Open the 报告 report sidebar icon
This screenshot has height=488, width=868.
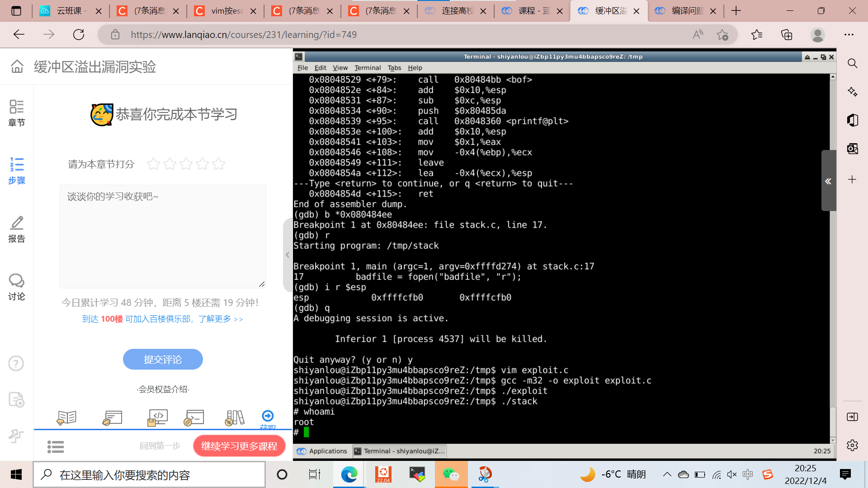click(17, 229)
